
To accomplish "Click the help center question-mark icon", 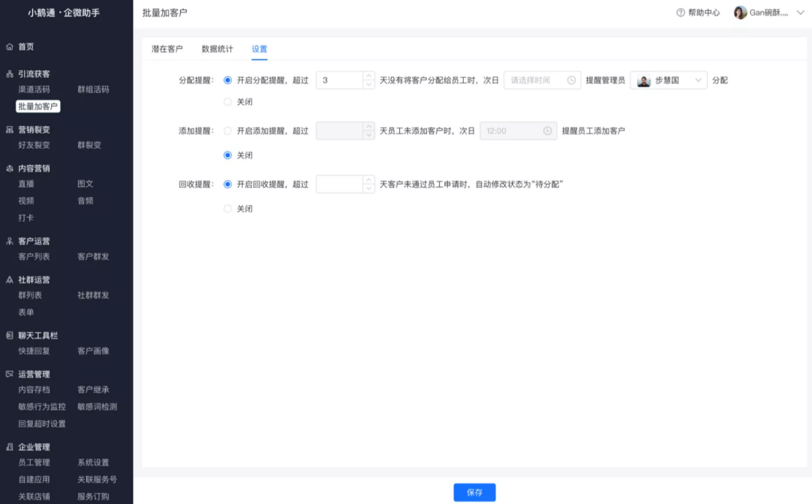I will pyautogui.click(x=680, y=13).
